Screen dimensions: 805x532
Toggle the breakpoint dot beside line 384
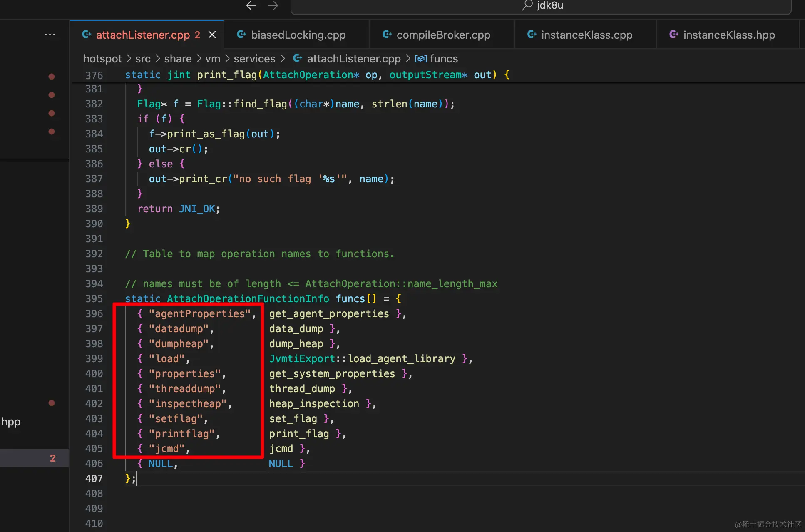tap(52, 132)
